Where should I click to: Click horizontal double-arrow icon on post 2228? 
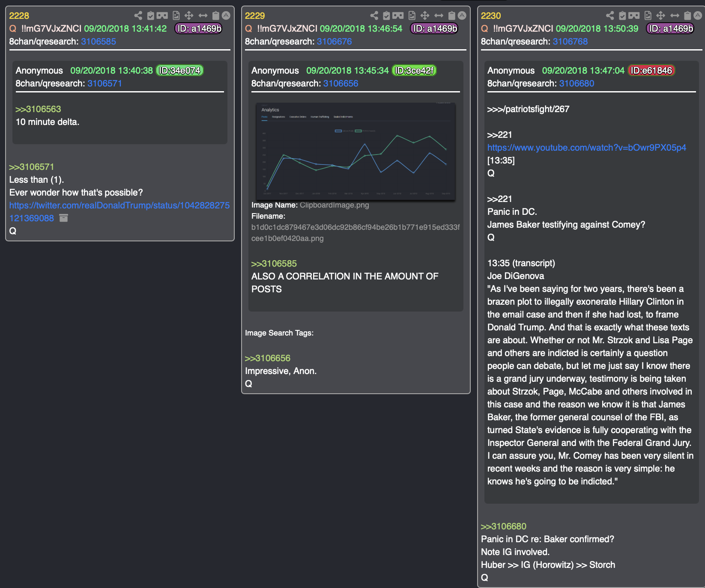[x=203, y=16]
